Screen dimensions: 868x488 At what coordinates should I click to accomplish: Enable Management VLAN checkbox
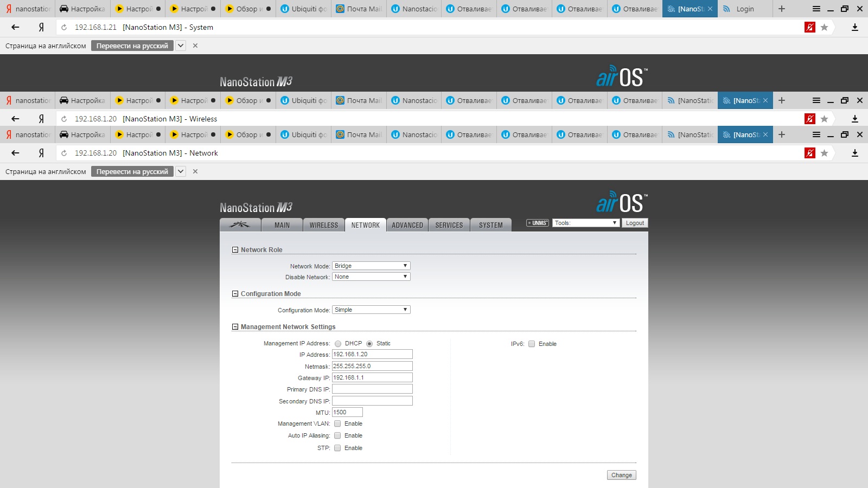pyautogui.click(x=337, y=423)
